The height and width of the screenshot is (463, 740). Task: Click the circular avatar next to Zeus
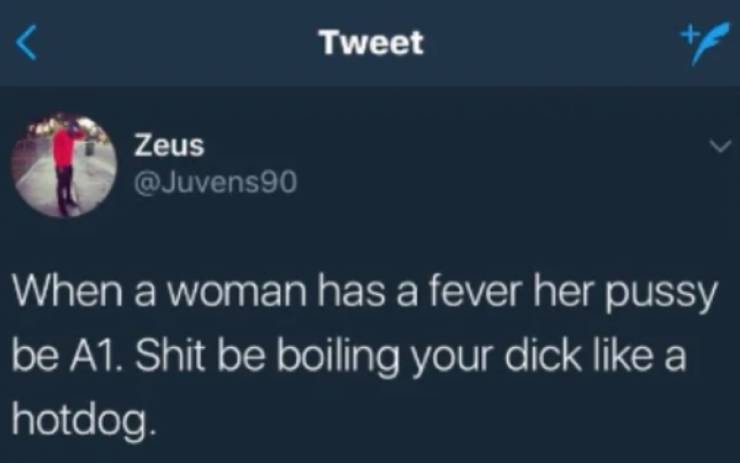point(64,165)
